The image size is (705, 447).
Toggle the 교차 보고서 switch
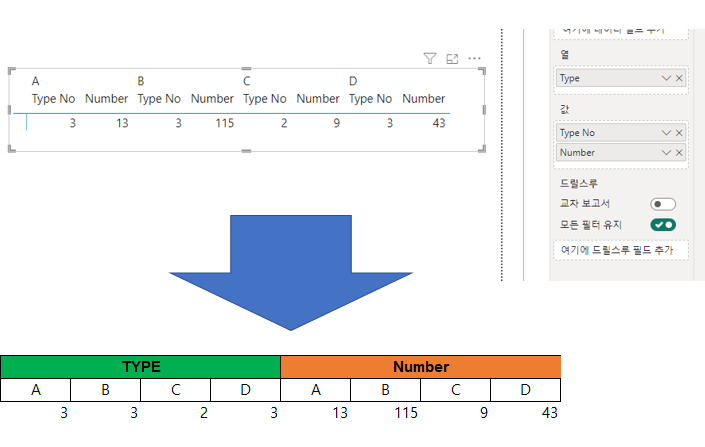click(663, 204)
